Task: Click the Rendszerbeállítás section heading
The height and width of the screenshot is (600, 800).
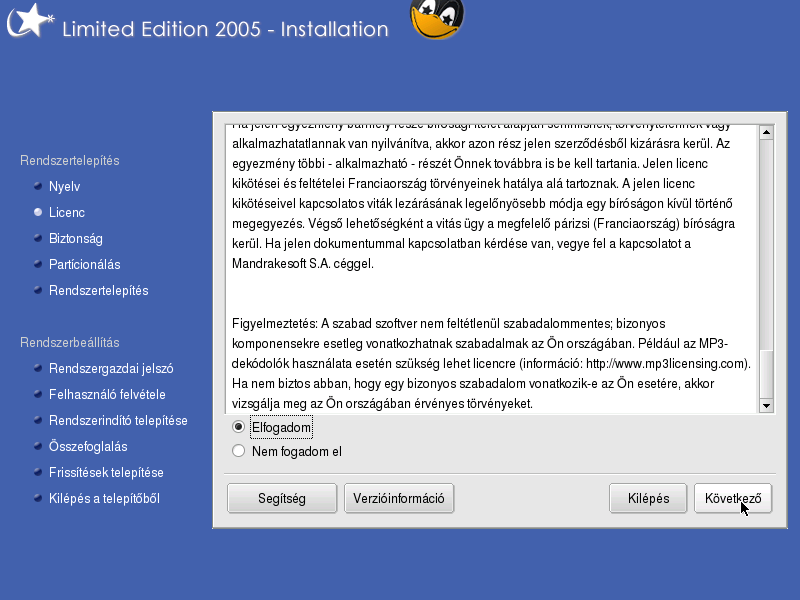Action: click(69, 342)
